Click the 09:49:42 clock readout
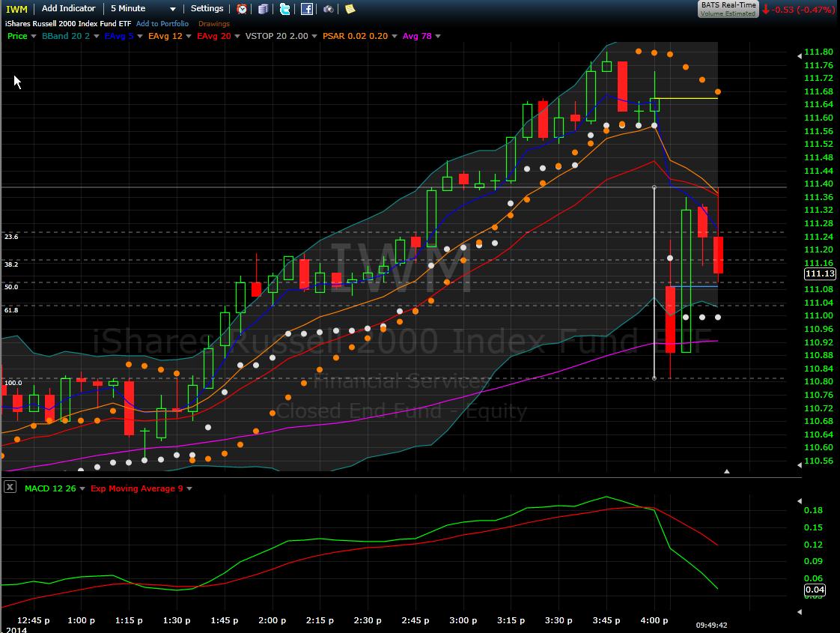Image resolution: width=840 pixels, height=633 pixels. (x=711, y=625)
